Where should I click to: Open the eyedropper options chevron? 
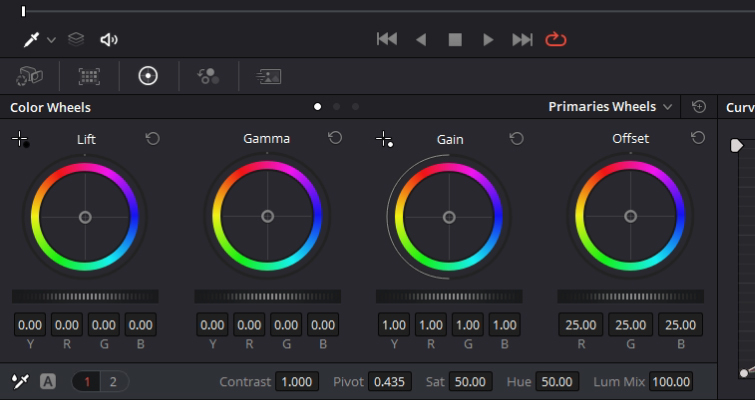click(51, 40)
